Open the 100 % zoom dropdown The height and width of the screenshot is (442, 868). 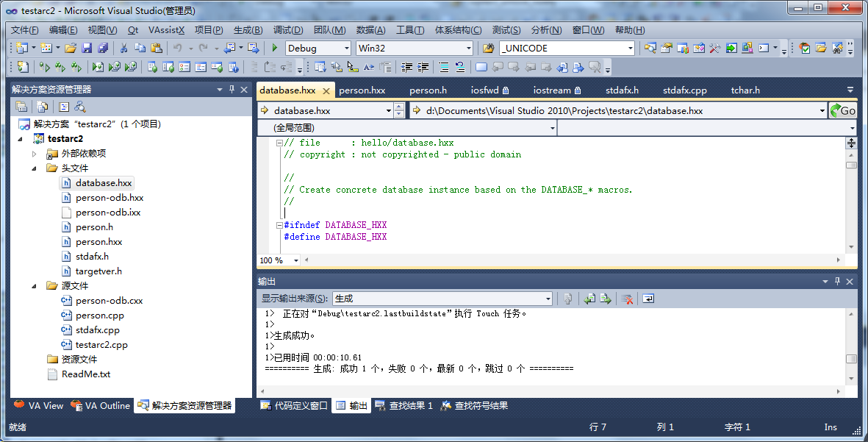[296, 260]
